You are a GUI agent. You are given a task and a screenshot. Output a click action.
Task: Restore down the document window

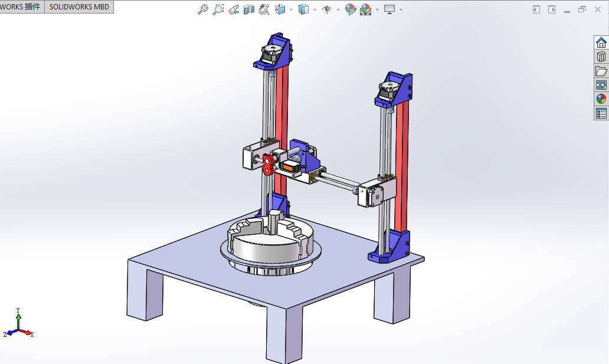coord(582,9)
